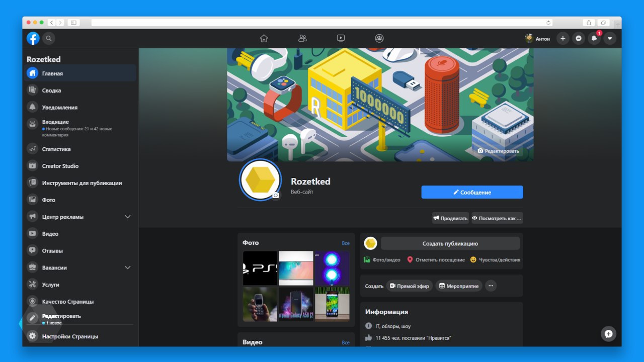Open the Friends tab icon
Screen dimensions: 644x362
point(302,38)
